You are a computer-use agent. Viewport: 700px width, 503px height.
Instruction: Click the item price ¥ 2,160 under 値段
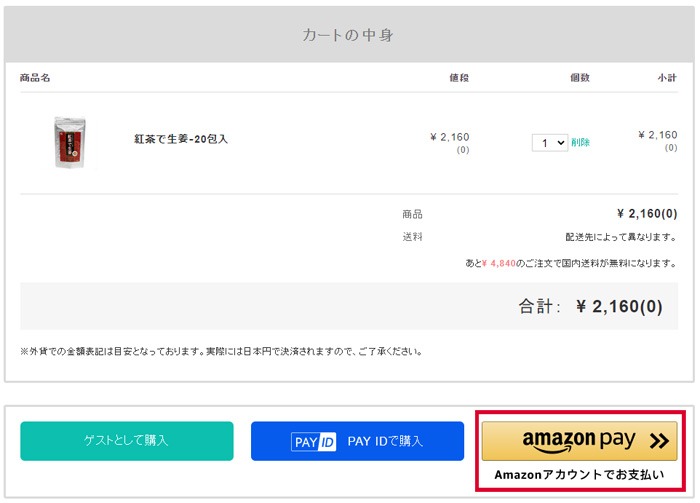pos(450,137)
